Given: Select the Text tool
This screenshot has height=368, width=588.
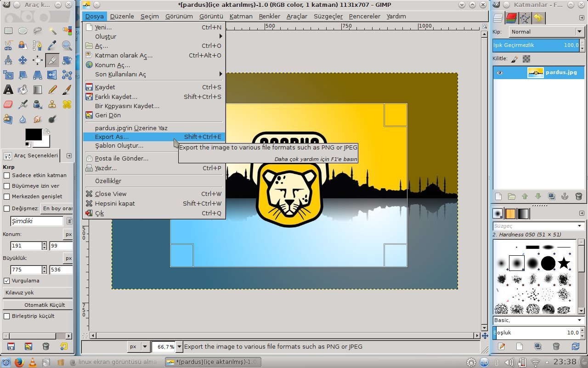Looking at the screenshot, I should (x=8, y=90).
